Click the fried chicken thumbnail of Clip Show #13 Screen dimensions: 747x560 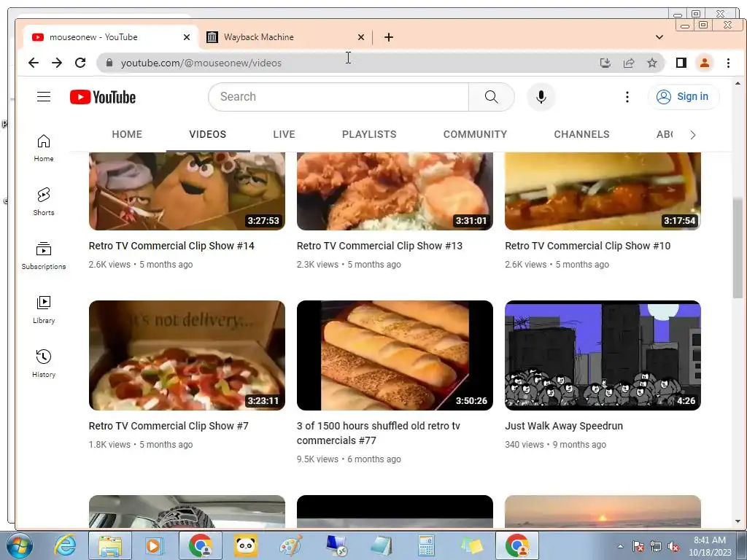[395, 192]
